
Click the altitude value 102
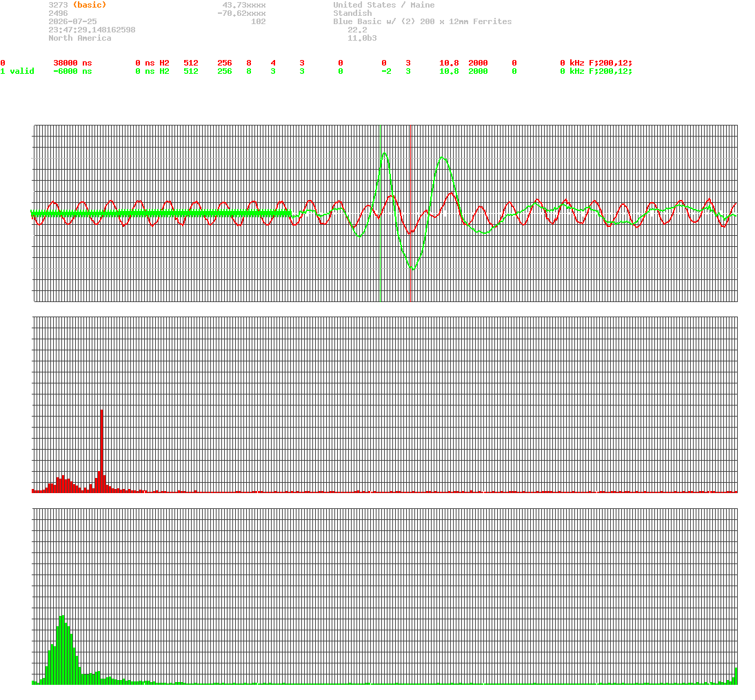click(x=258, y=21)
